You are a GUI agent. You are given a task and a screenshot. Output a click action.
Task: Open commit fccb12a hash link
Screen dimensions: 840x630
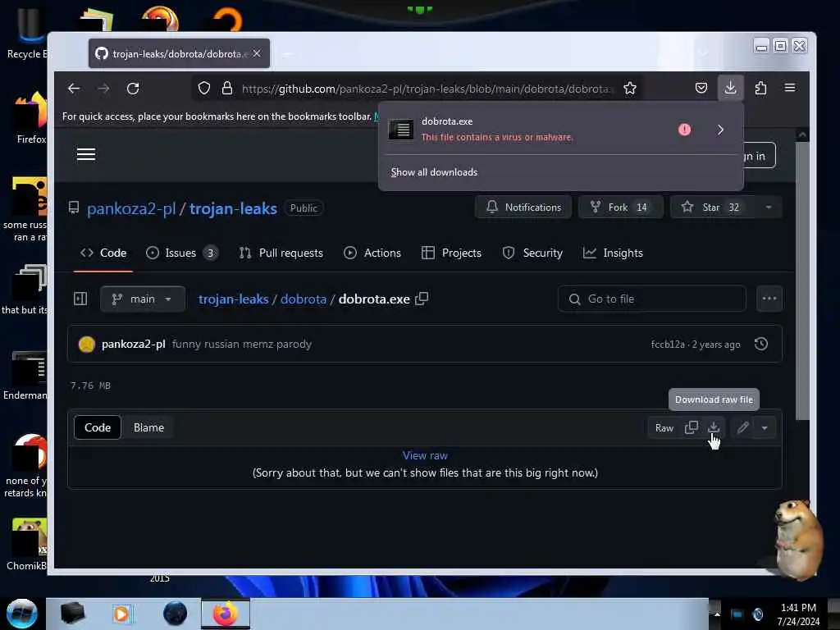(x=668, y=345)
